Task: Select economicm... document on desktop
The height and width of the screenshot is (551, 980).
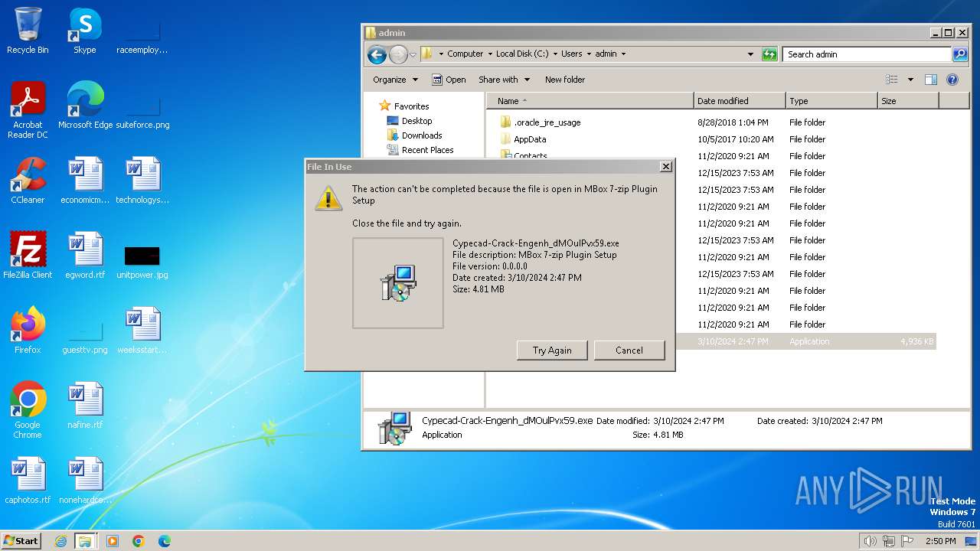Action: (x=85, y=181)
